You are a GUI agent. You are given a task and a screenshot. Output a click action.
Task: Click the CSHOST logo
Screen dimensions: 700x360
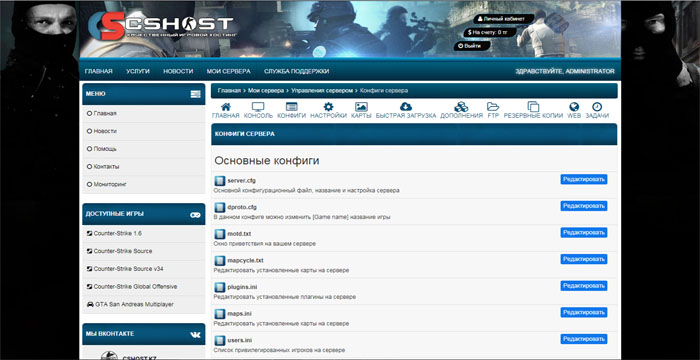click(161, 26)
